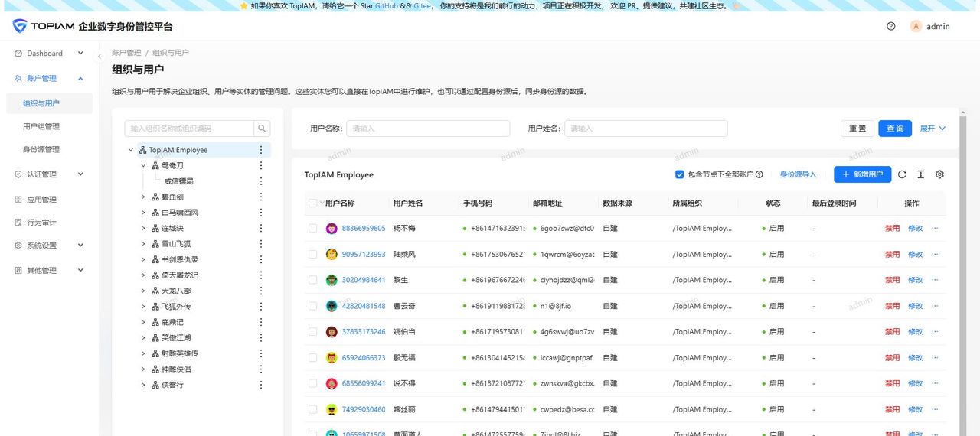Open the header select-all dropdown arrow
980x436 pixels.
(x=322, y=203)
